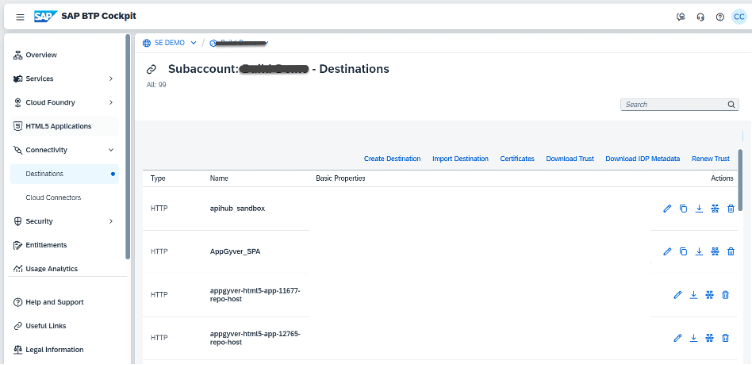755x365 pixels.
Task: Collapse the Connectivity menu chevron
Action: [111, 150]
